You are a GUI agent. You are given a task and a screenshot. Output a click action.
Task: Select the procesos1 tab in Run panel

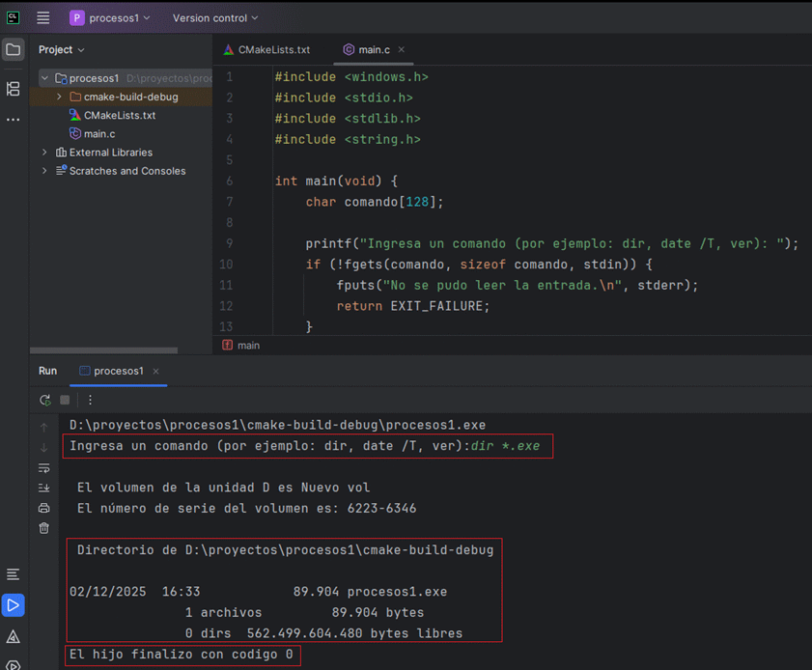(118, 371)
